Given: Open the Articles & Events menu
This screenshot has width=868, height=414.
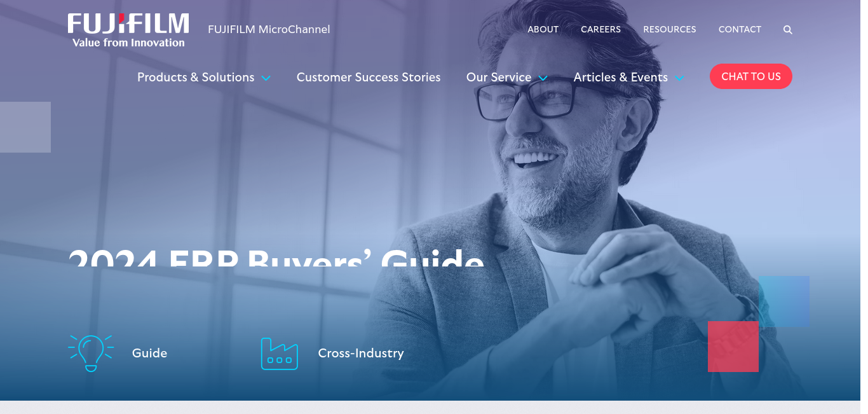Looking at the screenshot, I should [621, 77].
